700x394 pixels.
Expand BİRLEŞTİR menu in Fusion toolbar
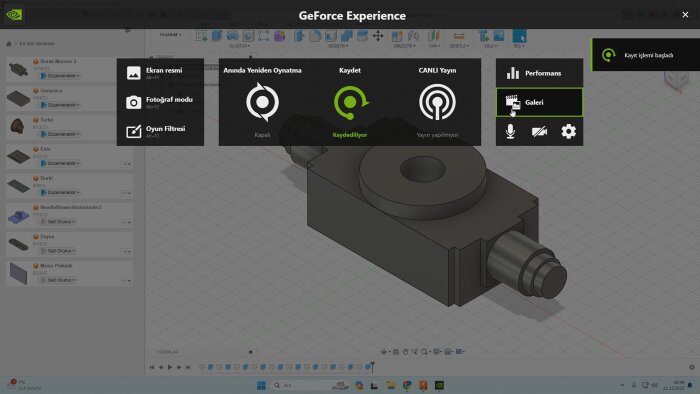click(x=404, y=46)
